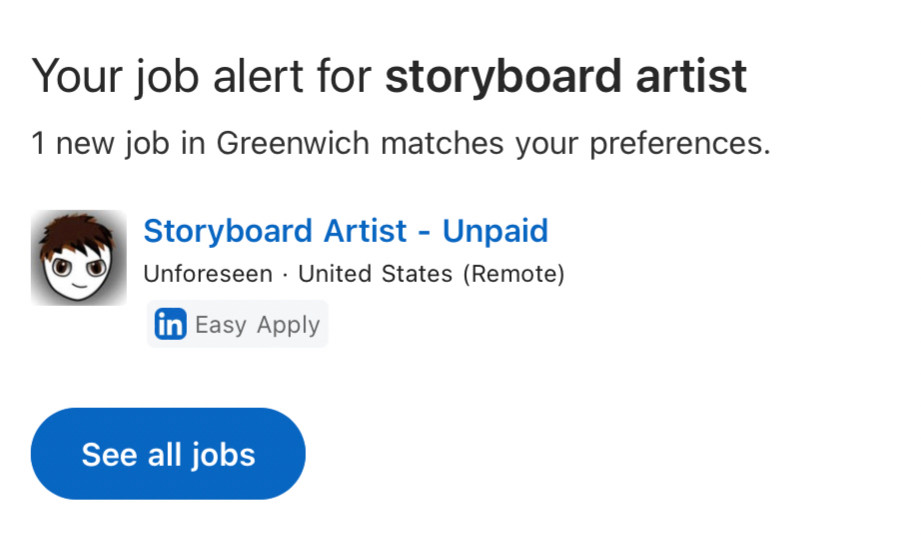
Task: Open the Unforeseen company avatar image
Action: (79, 257)
